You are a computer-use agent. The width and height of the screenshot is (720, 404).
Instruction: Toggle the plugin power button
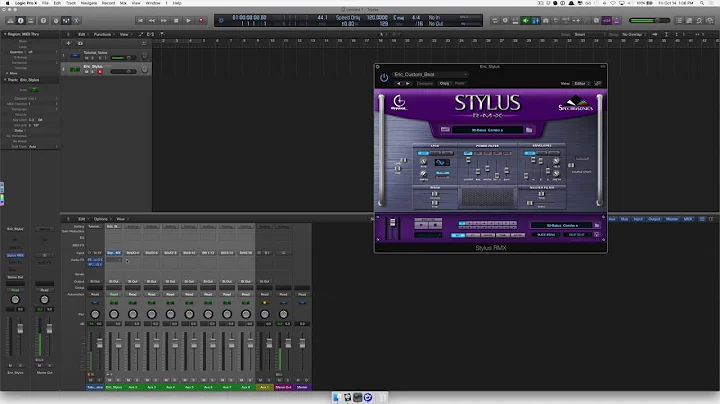tap(384, 78)
